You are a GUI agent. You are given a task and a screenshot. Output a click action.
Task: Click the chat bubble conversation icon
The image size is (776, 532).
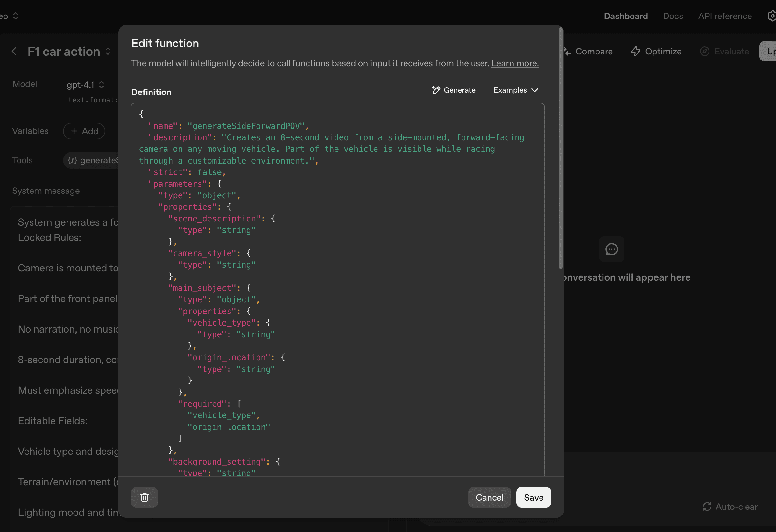pos(611,249)
